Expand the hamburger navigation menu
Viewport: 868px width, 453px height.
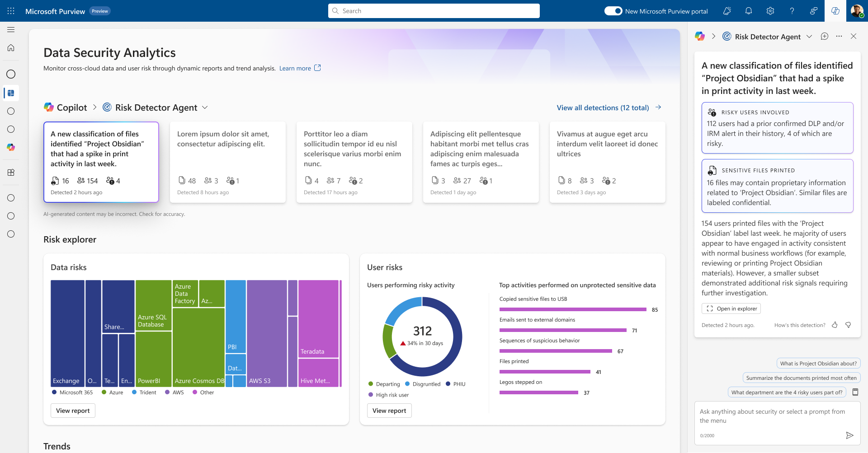point(11,30)
